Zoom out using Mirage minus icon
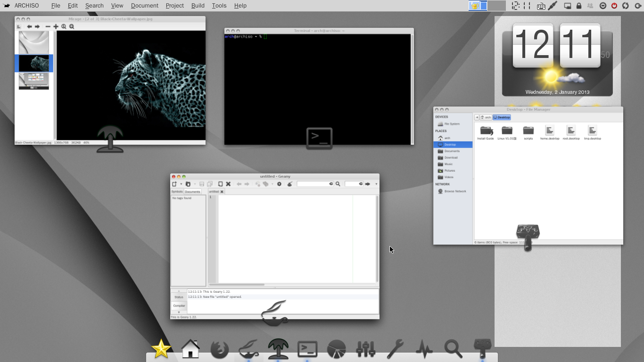This screenshot has height=362, width=644. [48, 26]
